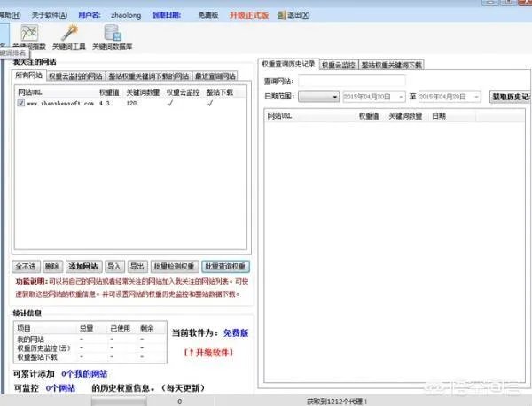
Task: Open the 关于软件(A) menu
Action: [x=50, y=15]
